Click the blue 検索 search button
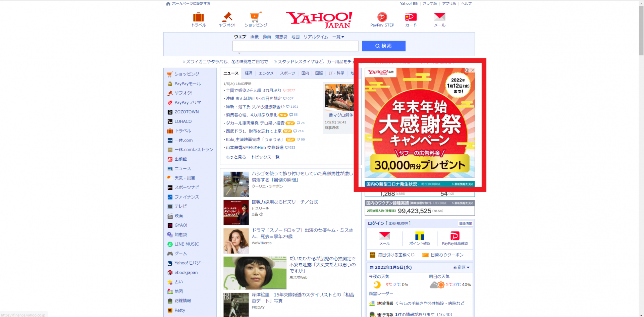Screen dimensions: 644x317 384,46
